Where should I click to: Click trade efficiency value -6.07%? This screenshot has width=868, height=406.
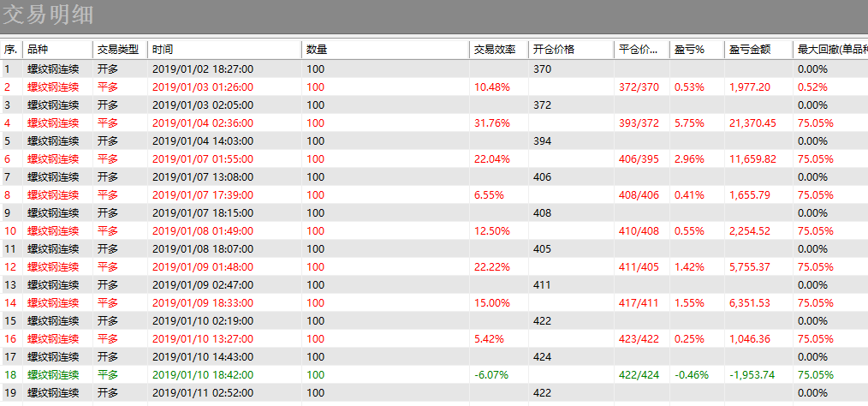click(x=491, y=375)
